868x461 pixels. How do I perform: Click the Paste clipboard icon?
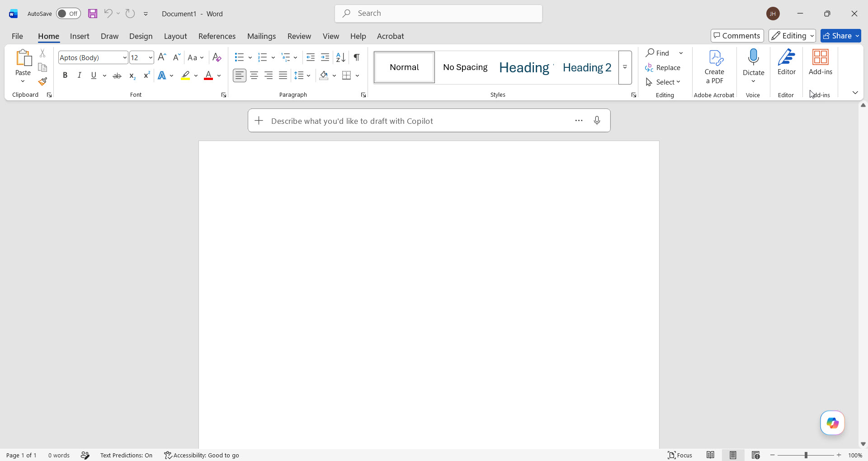point(23,58)
